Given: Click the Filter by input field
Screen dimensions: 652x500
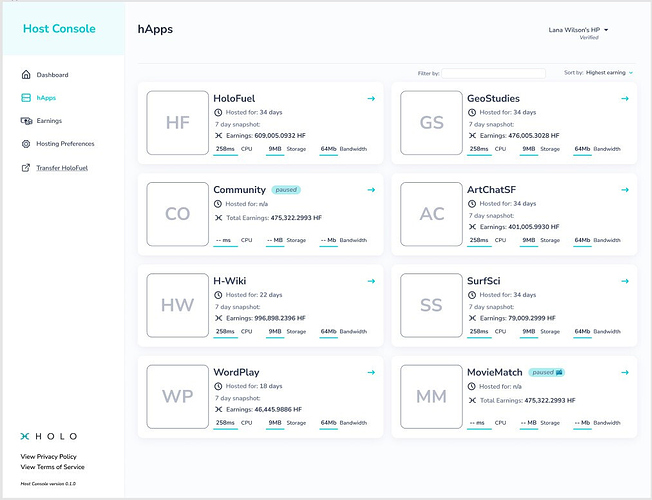Looking at the screenshot, I should 494,73.
